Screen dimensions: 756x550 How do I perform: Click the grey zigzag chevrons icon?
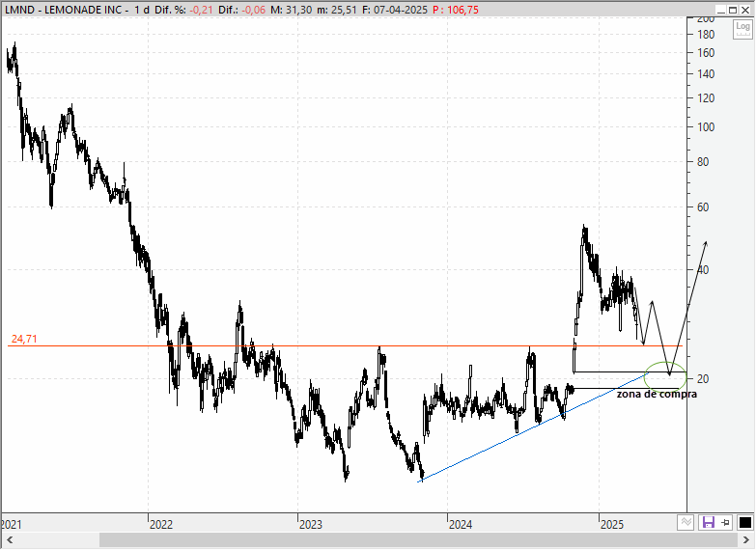686,523
